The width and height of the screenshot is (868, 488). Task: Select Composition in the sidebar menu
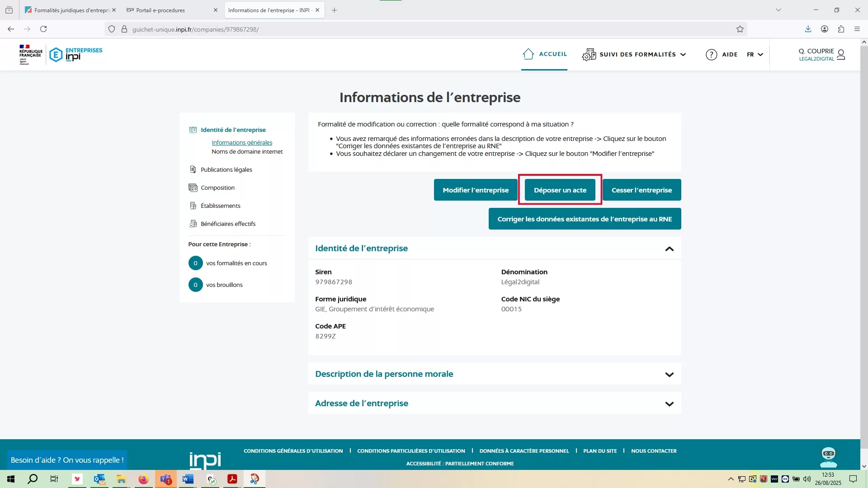coord(217,188)
